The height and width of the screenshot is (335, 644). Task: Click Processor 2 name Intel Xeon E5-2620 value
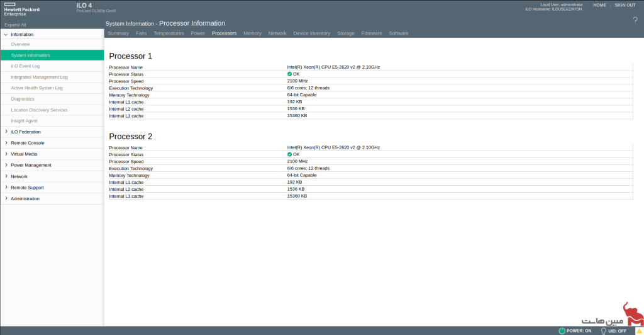pos(333,147)
